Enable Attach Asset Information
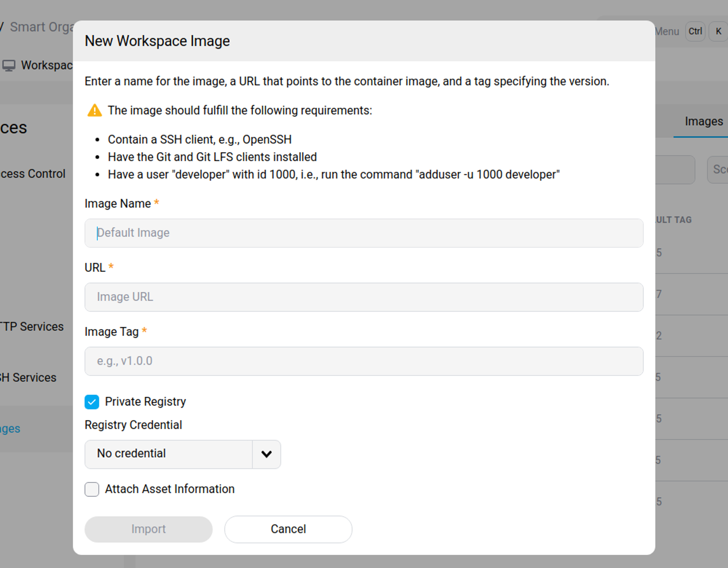This screenshot has width=728, height=568. pyautogui.click(x=91, y=489)
